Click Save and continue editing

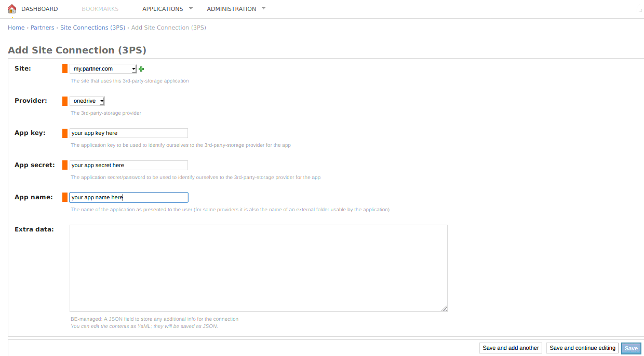coord(582,348)
